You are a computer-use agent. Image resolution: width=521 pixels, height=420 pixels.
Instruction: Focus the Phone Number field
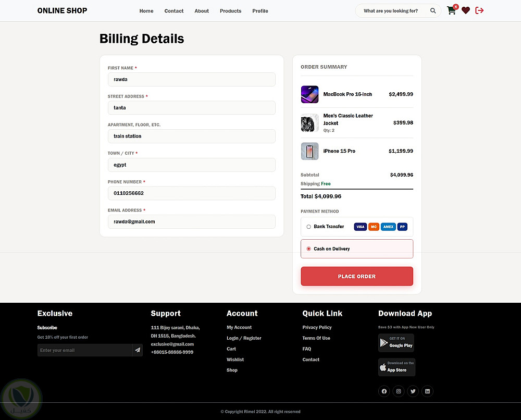pos(192,193)
